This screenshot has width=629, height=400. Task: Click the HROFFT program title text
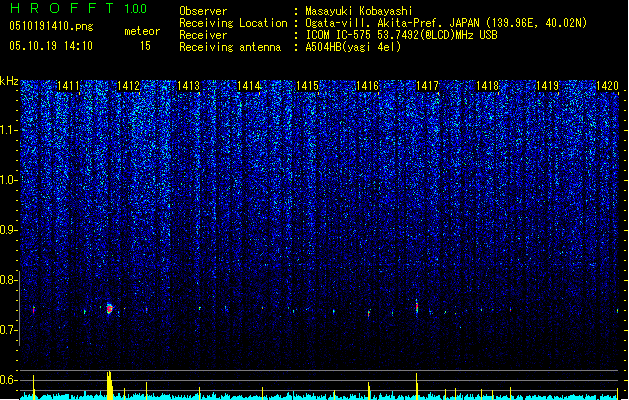tap(62, 8)
